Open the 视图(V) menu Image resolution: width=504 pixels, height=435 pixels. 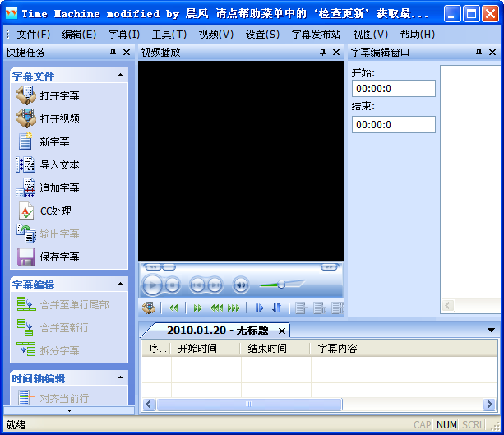pos(370,34)
